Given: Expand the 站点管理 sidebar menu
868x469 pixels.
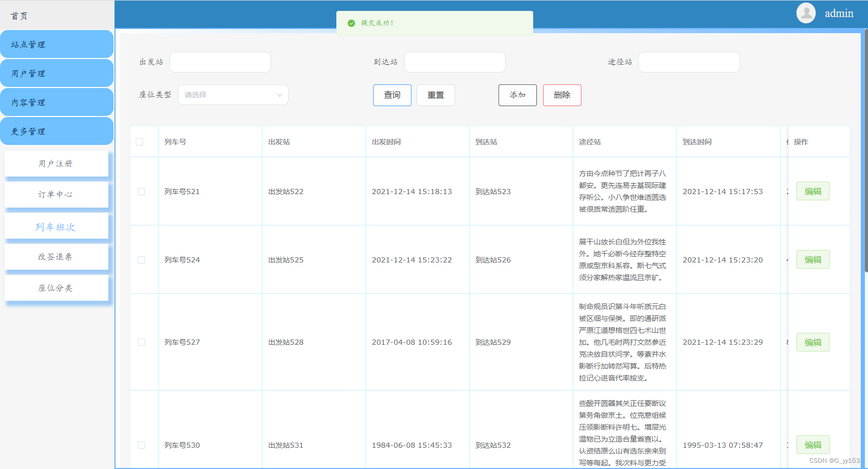Looking at the screenshot, I should coord(56,44).
